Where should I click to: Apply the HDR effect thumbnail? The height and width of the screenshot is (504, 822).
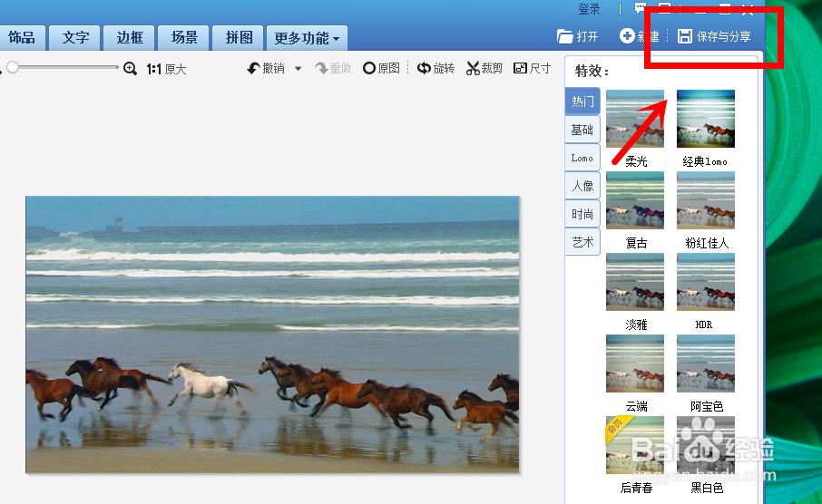[706, 283]
